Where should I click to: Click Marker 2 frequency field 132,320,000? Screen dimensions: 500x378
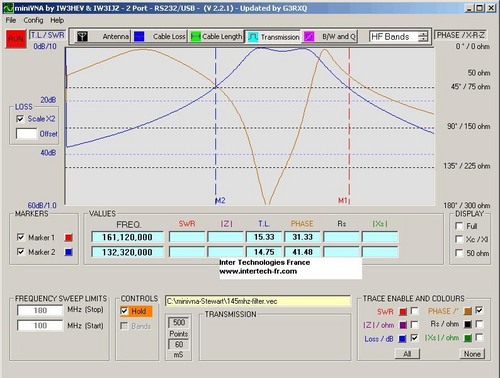(x=127, y=252)
